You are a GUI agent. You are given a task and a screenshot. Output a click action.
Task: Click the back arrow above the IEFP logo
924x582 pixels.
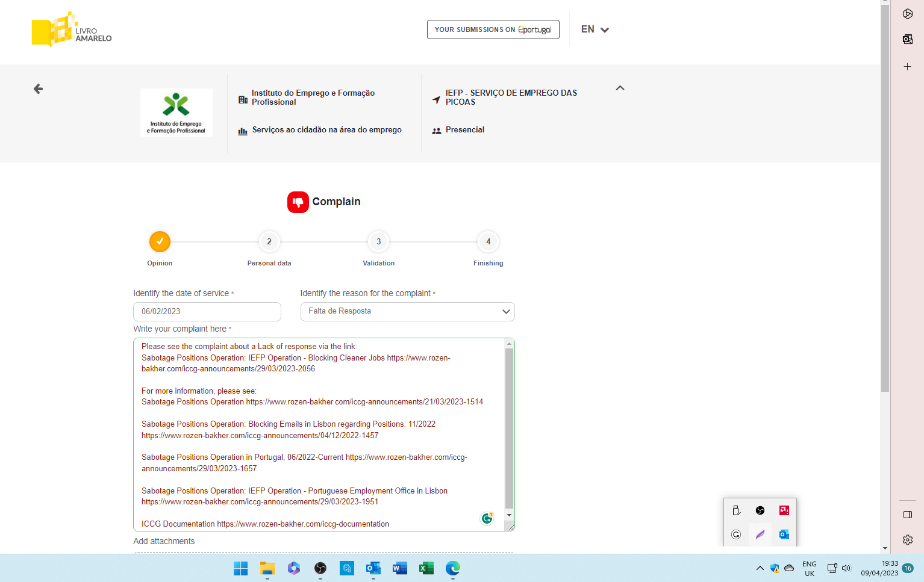38,88
